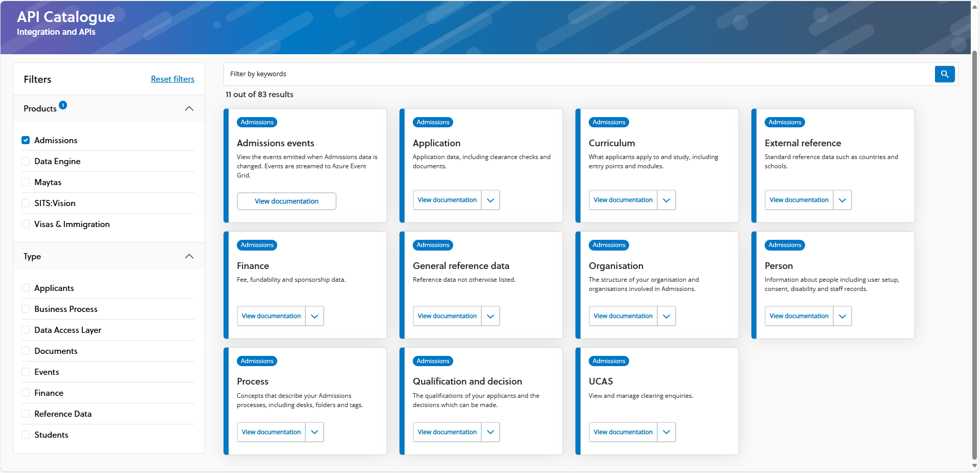Image resolution: width=980 pixels, height=473 pixels.
Task: Click the Admissions events card title
Action: point(276,143)
